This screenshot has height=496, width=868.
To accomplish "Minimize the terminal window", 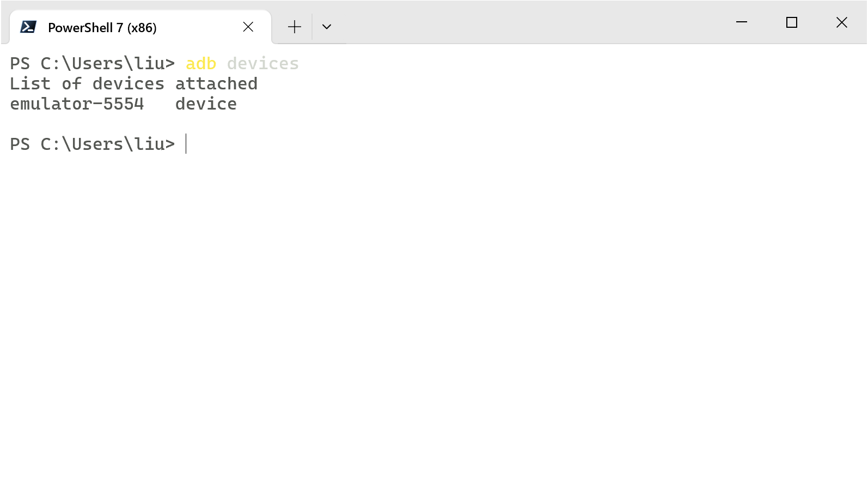I will pyautogui.click(x=741, y=22).
